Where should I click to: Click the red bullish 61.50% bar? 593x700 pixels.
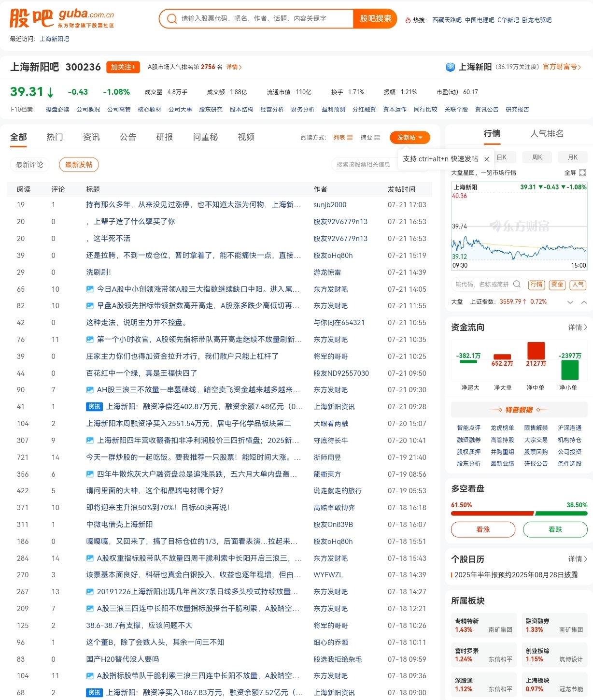point(492,514)
